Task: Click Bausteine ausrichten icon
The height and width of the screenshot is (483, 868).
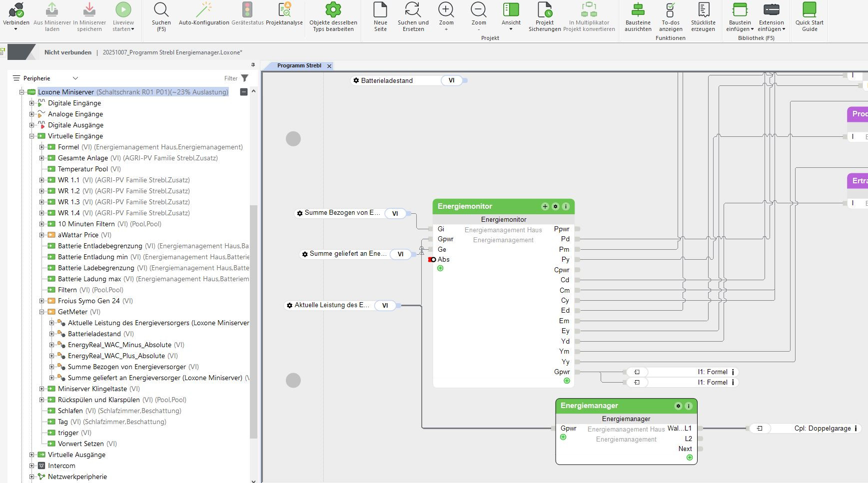Action: 638,10
